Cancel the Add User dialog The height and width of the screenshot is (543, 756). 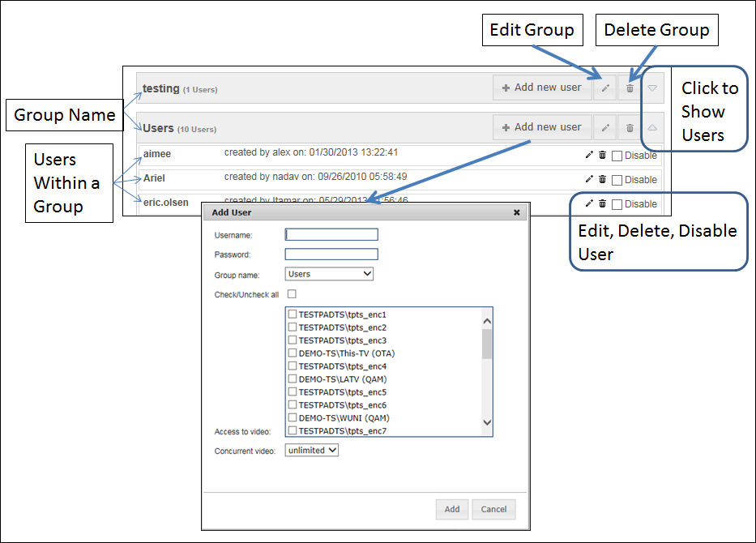click(x=493, y=509)
